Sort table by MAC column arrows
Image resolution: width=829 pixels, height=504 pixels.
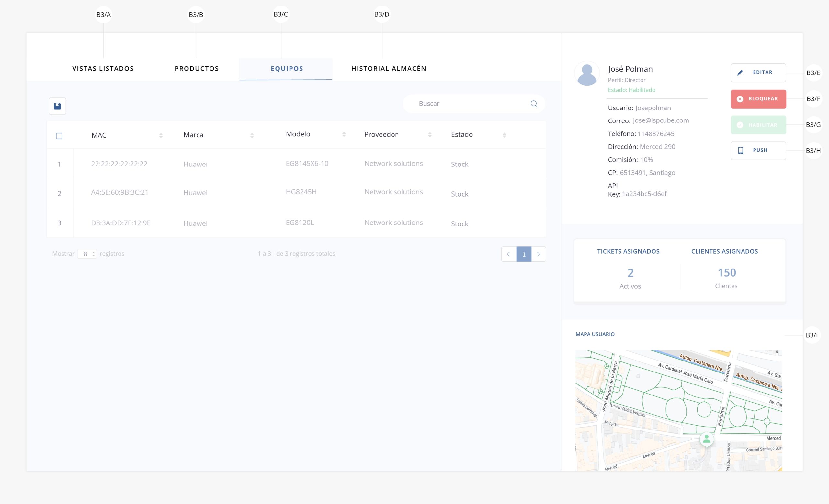coord(161,136)
